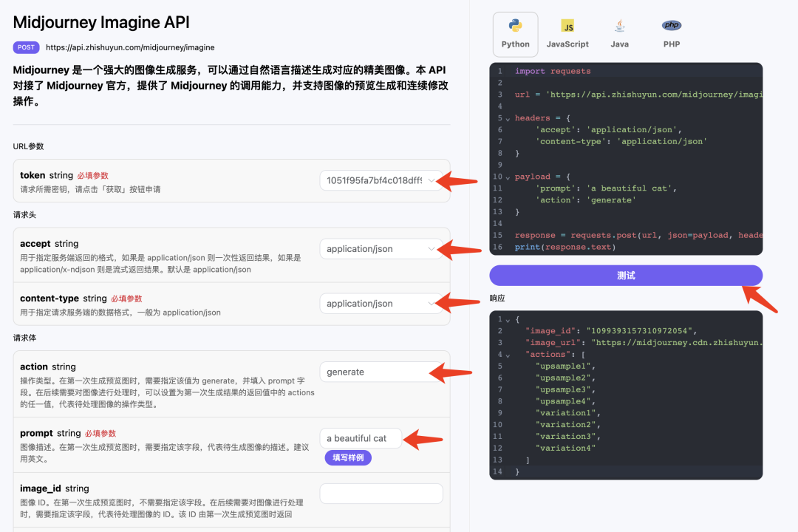798x532 pixels.
Task: Select the Python language icon
Action: 515,25
